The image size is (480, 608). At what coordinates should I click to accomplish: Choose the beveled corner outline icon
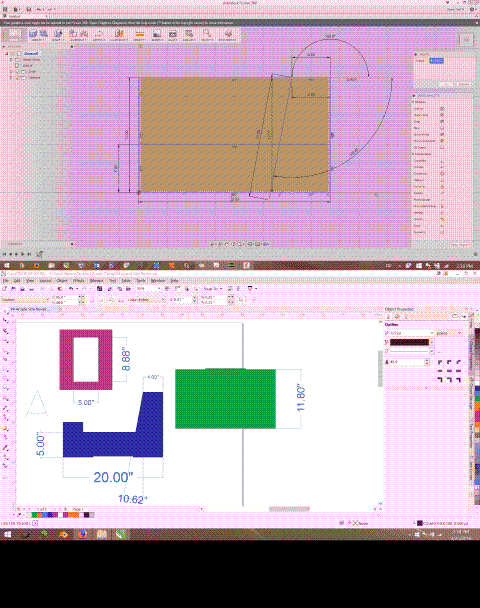point(459,362)
